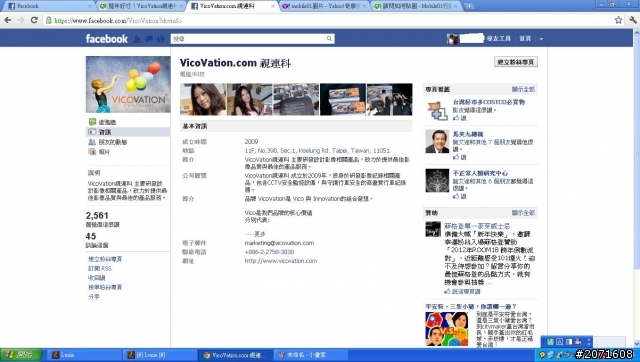This screenshot has width=640, height=362.
Task: Click 尋友工具 in the header
Action: 499,39
